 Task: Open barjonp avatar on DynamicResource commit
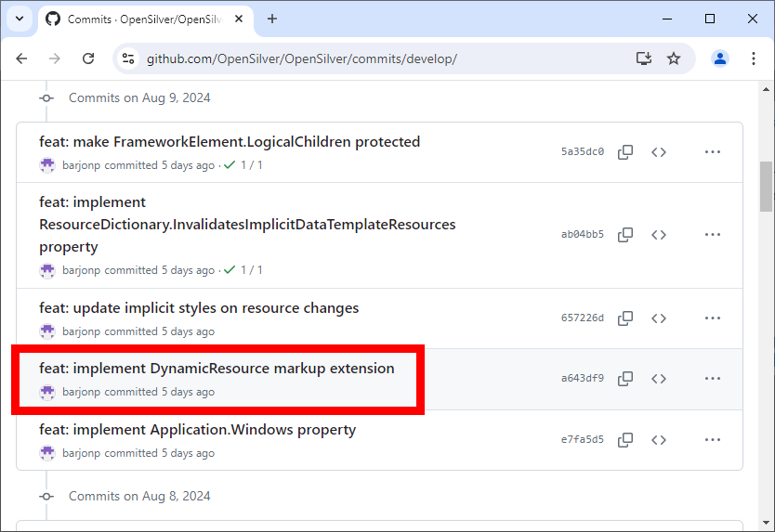click(x=47, y=392)
